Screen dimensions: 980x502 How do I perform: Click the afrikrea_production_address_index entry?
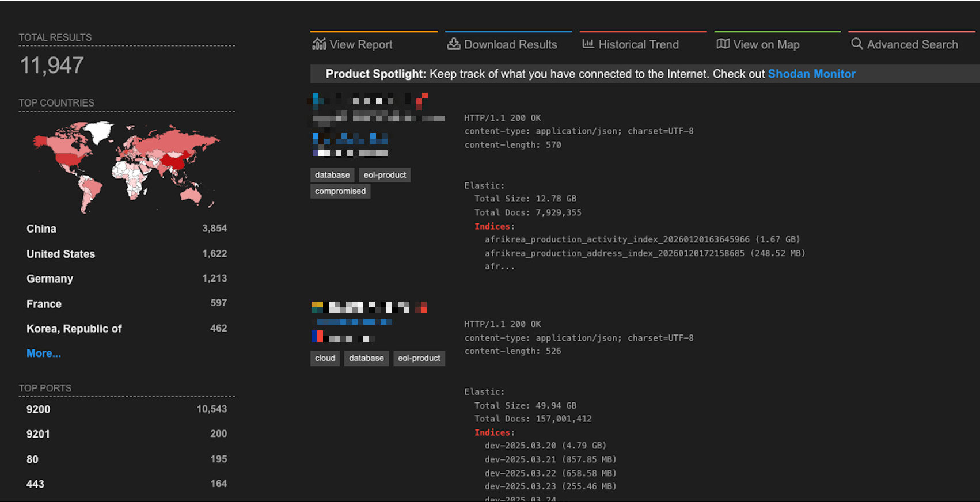(x=645, y=253)
